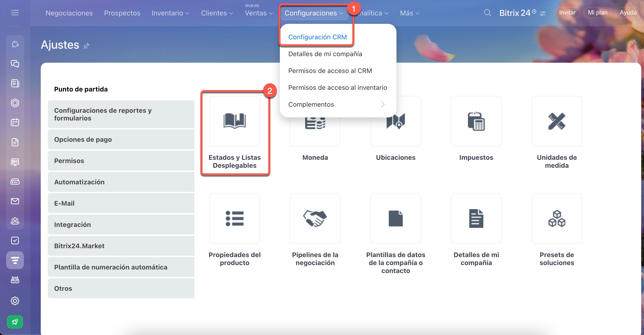Open the whiteboard presentation sidebar icon

tap(15, 162)
